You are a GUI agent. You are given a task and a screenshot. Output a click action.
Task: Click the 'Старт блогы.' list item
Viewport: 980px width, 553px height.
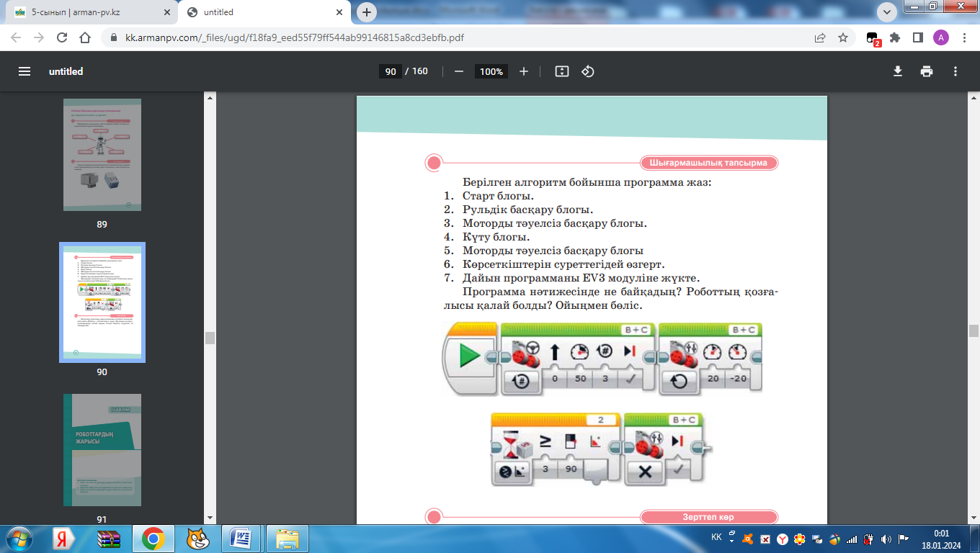pos(498,196)
